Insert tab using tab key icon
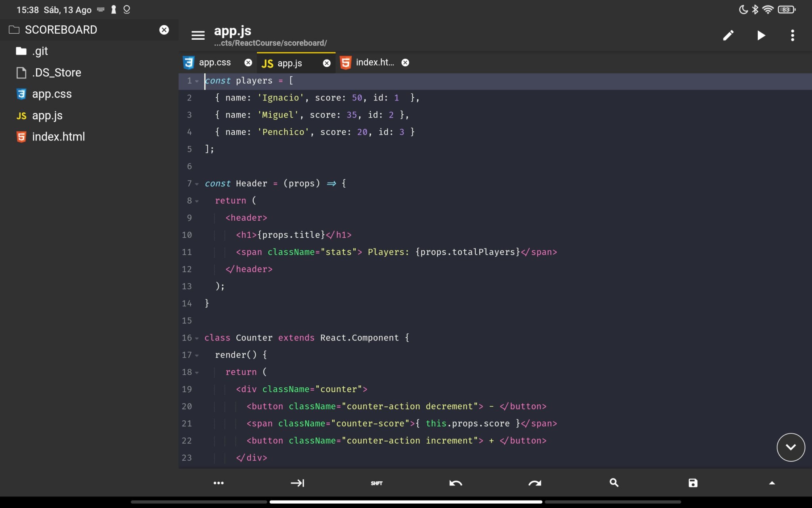This screenshot has width=812, height=508. coord(297,483)
